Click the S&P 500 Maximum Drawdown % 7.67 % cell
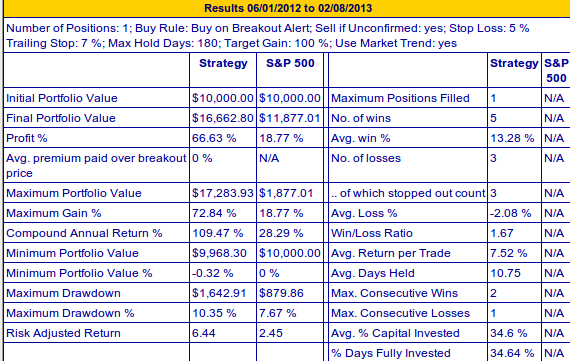Image resolution: width=570 pixels, height=361 pixels. click(x=290, y=313)
